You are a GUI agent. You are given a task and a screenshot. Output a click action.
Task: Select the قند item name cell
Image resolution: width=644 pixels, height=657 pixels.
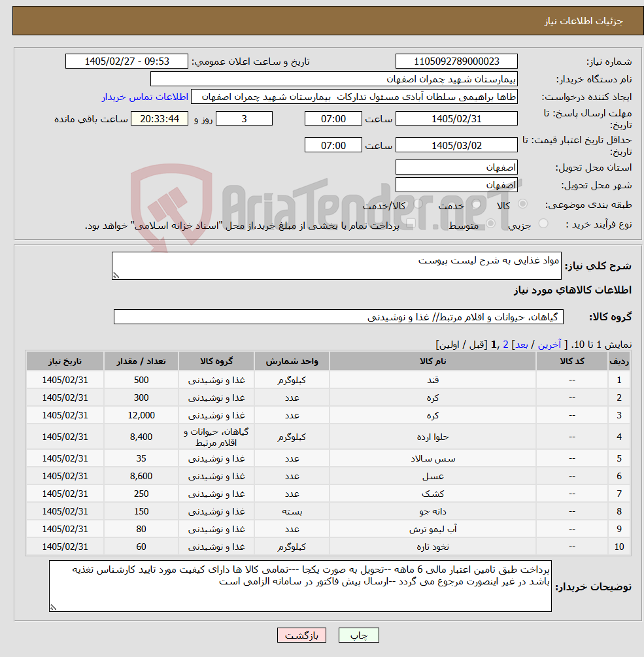click(x=433, y=380)
